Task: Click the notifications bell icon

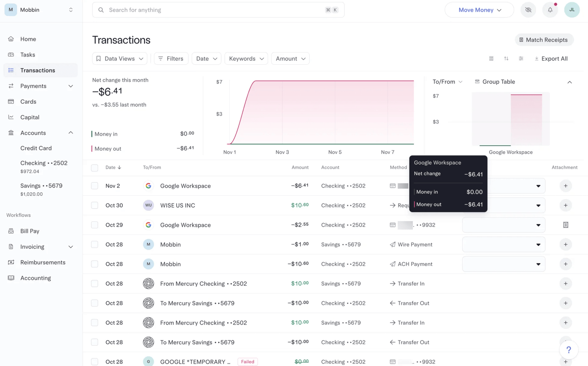Action: [x=550, y=10]
